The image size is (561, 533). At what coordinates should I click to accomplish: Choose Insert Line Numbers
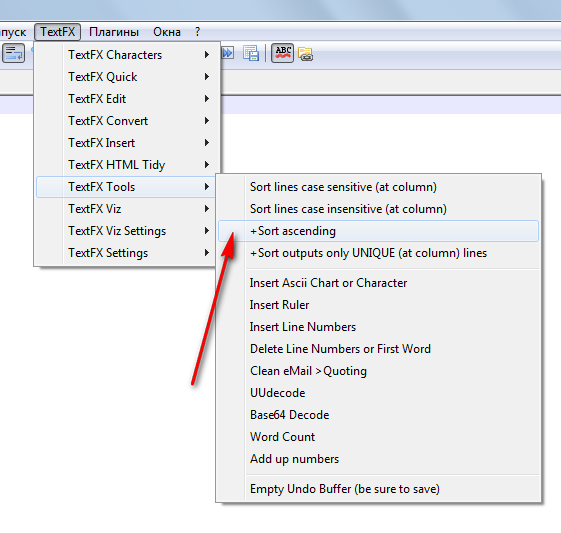378,327
